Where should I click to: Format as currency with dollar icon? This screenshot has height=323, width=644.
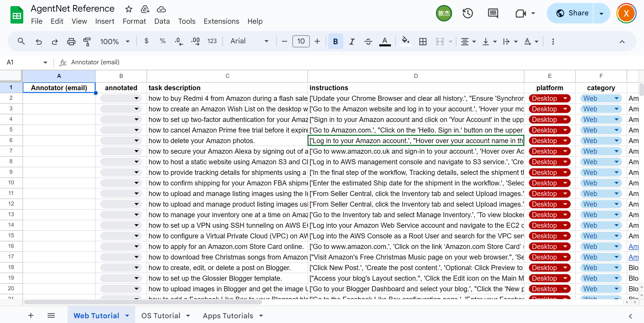click(x=146, y=41)
